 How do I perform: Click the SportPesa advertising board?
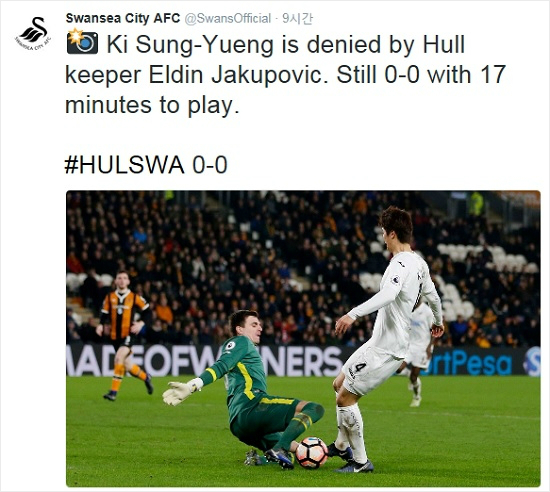point(481,362)
